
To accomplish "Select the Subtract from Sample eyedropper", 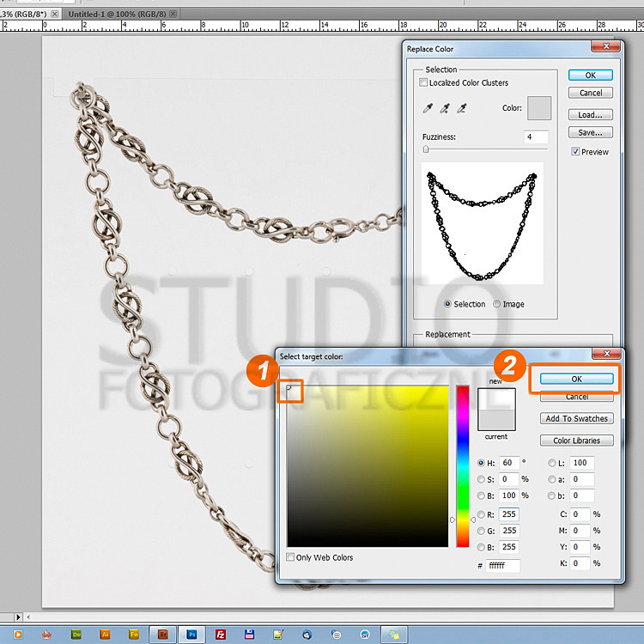I will coord(462,109).
